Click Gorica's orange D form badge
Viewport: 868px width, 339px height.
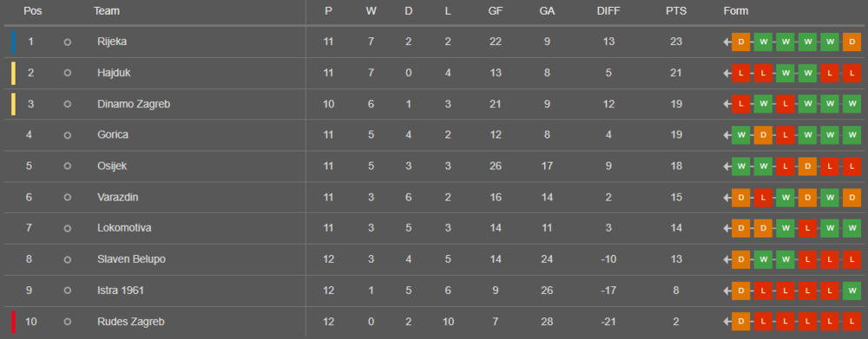[763, 135]
